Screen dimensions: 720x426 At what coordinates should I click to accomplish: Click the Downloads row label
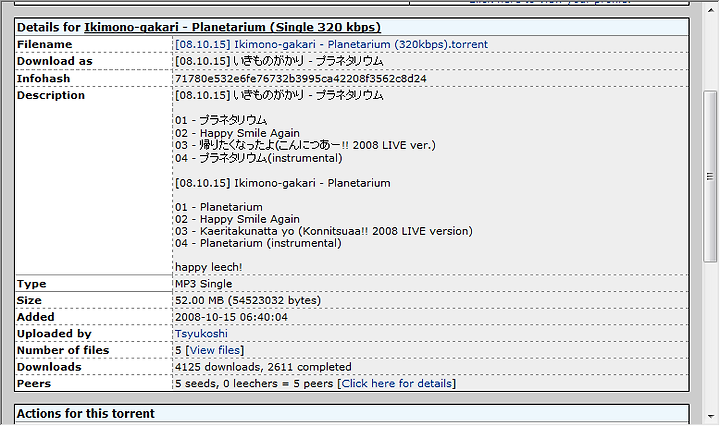pos(49,367)
